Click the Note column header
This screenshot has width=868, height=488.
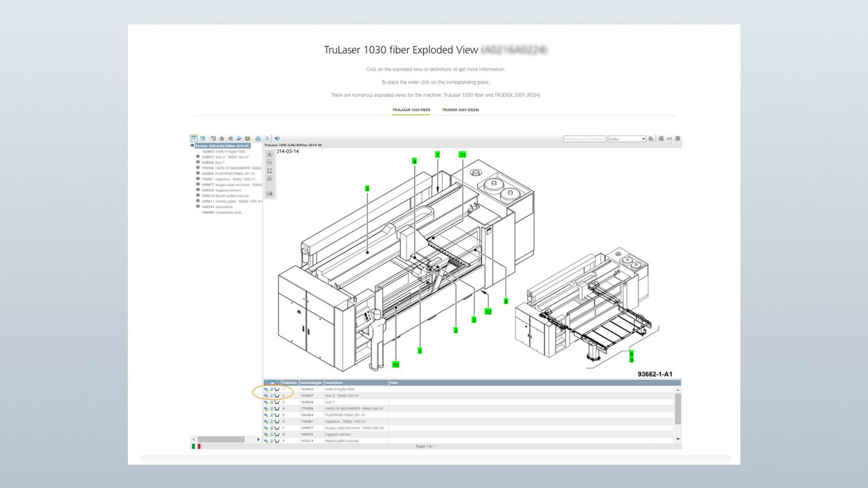tap(535, 383)
